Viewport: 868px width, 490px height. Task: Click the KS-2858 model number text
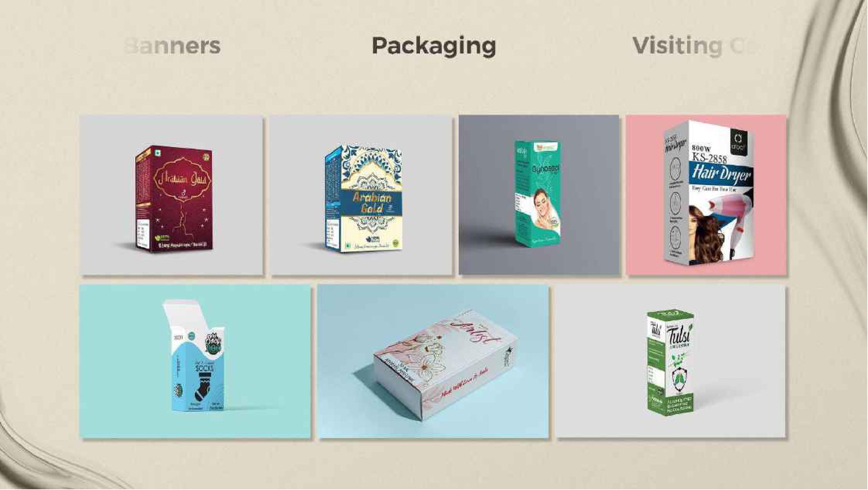pos(710,157)
